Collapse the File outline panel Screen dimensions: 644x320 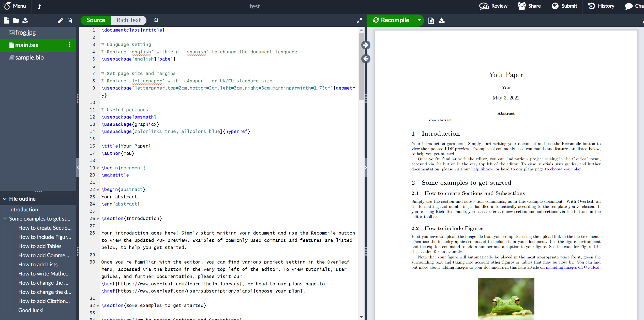5,199
